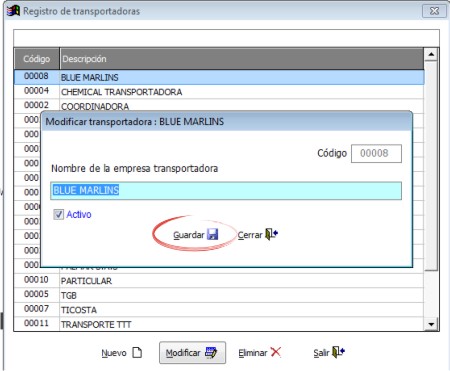Click the Modificar transportadora dialog title bar

click(226, 122)
